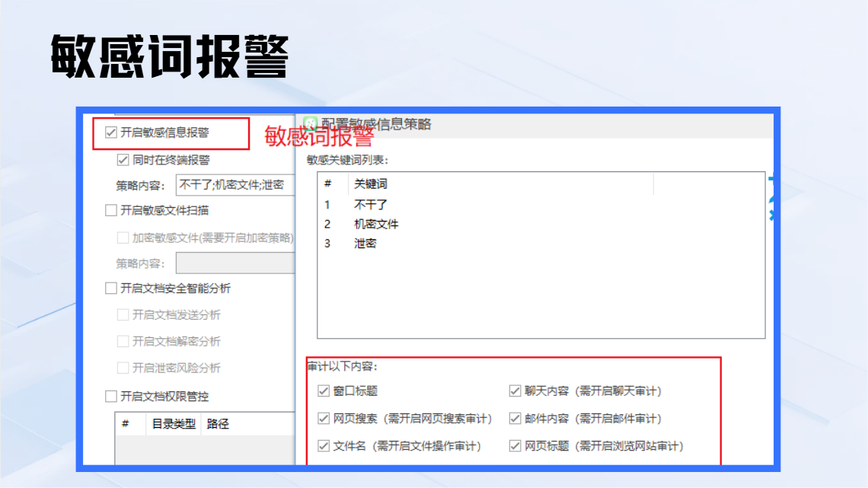Click the # column header in keyword list
The image size is (868, 488).
[x=333, y=183]
